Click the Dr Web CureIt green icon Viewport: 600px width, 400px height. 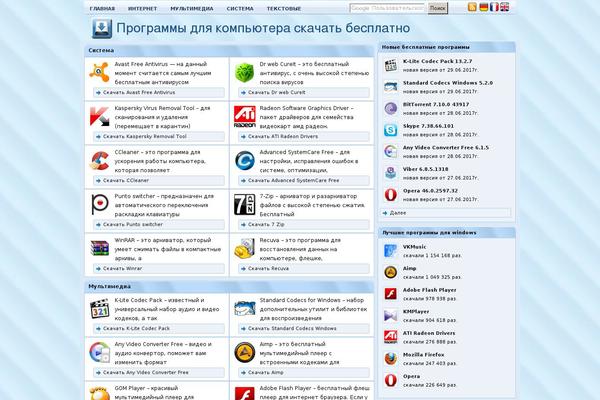(x=245, y=72)
